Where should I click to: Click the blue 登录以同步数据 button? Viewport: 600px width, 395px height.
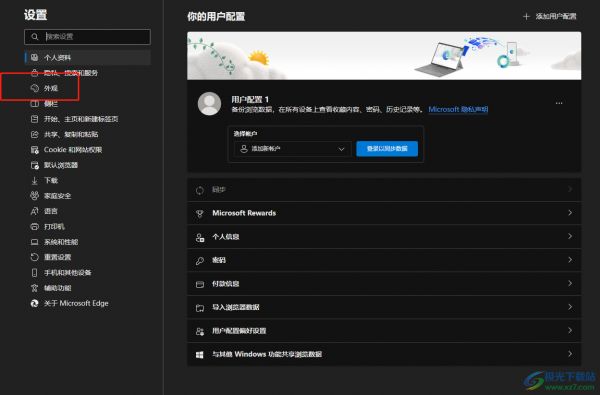coord(387,149)
